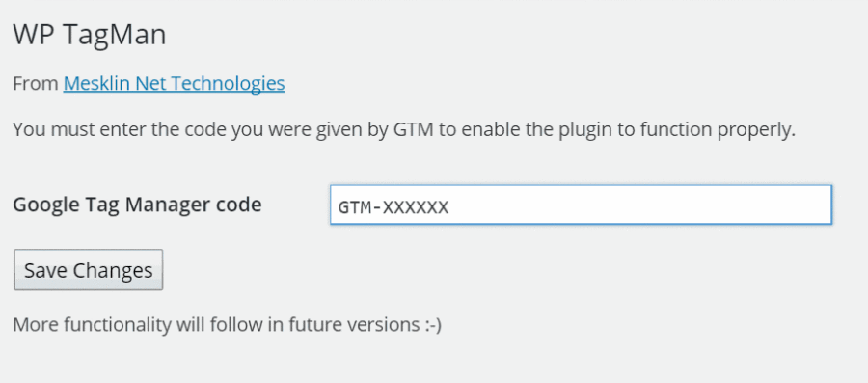Click the Save Changes button

click(x=88, y=270)
